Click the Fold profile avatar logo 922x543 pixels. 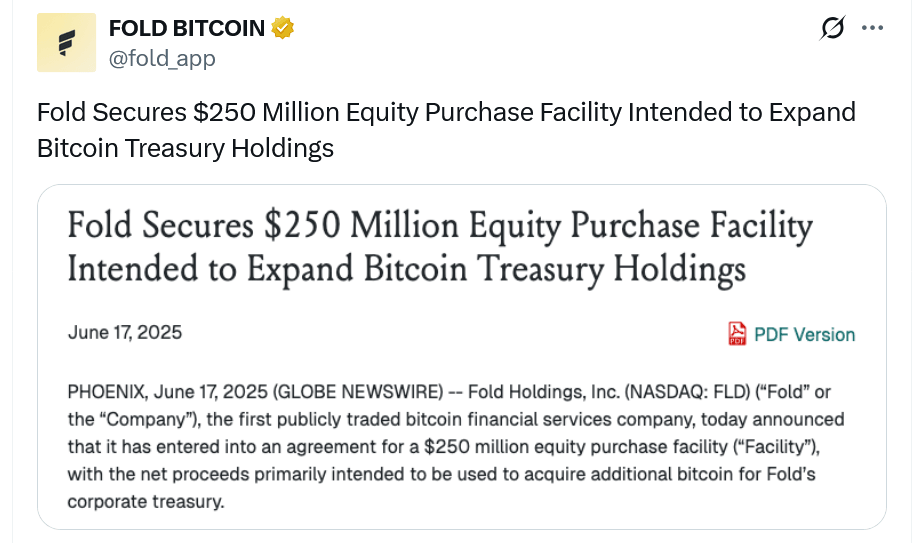66,43
